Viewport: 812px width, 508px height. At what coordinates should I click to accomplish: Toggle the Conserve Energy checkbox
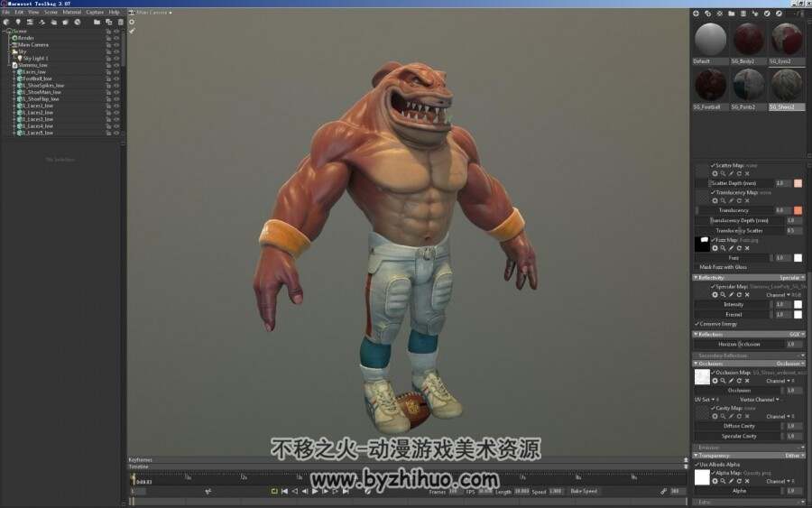click(697, 324)
